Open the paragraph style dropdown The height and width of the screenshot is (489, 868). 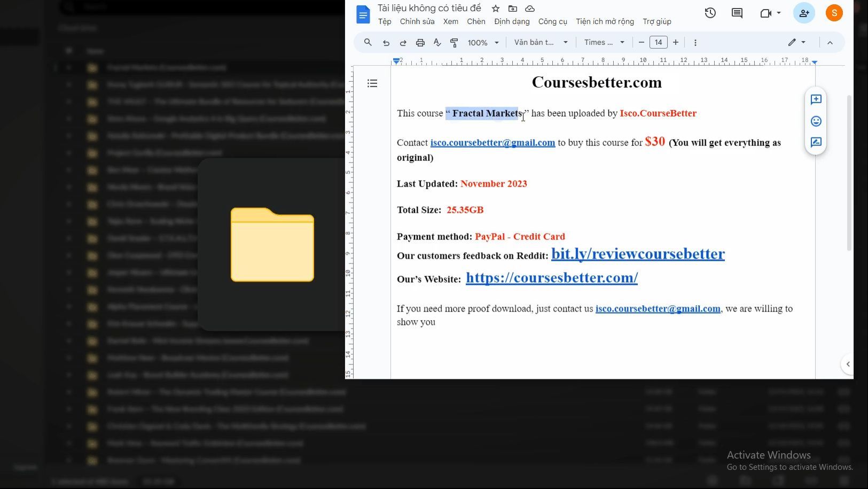pyautogui.click(x=541, y=42)
